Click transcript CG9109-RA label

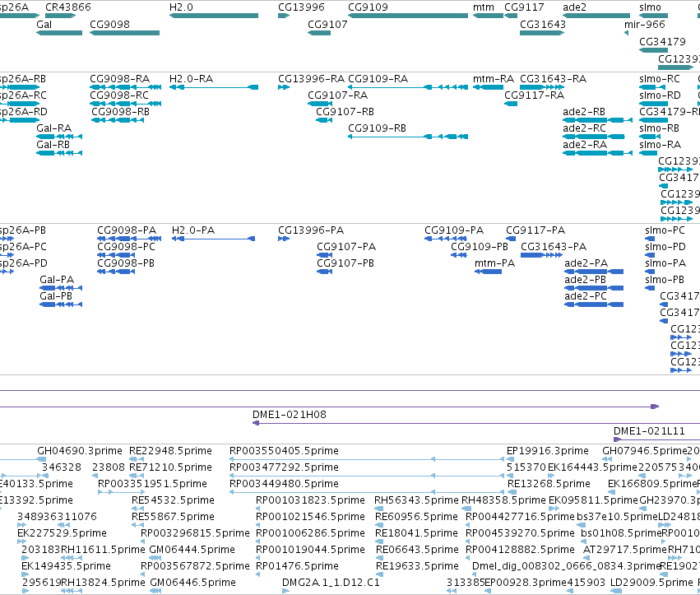pos(378,79)
